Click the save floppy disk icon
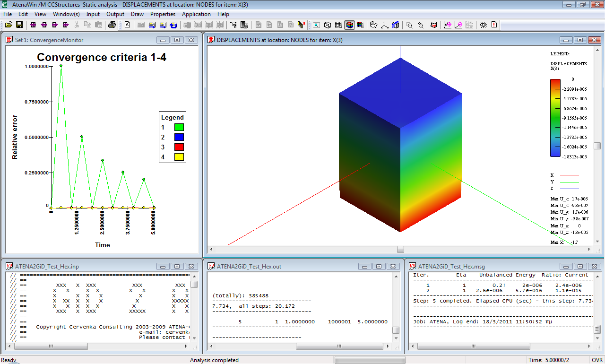Screen dimensions: 605x364 coord(19,25)
